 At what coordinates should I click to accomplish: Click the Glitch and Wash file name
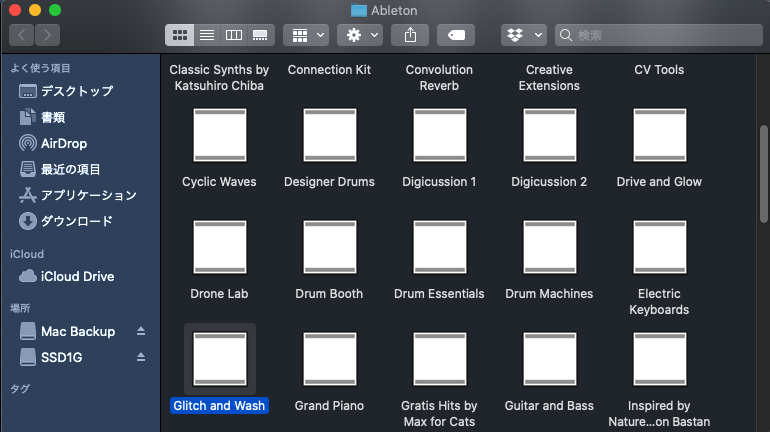click(x=219, y=405)
